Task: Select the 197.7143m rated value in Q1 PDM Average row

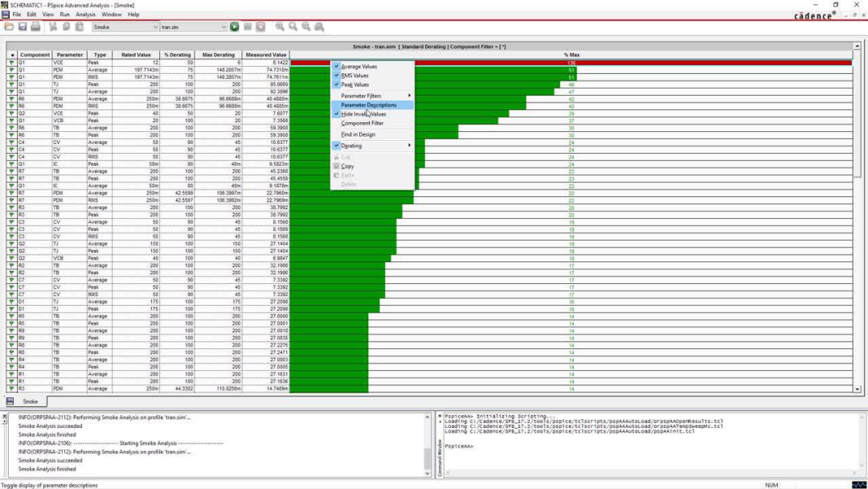Action: [x=136, y=70]
